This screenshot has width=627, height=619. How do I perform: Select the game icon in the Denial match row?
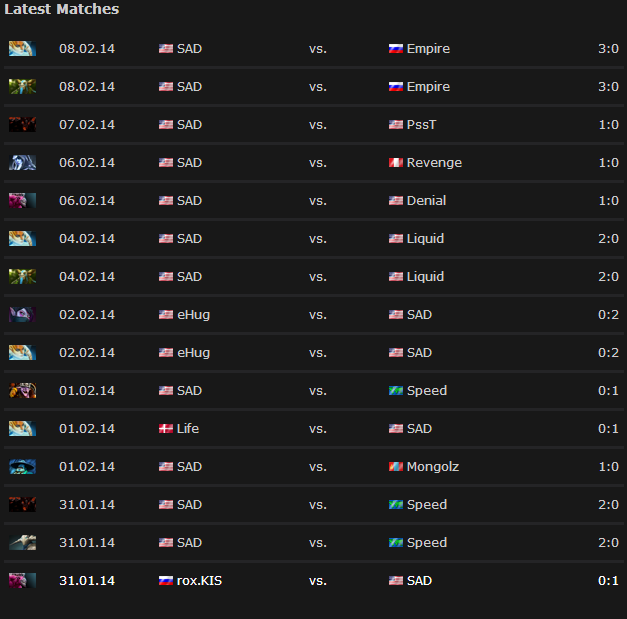(22, 201)
